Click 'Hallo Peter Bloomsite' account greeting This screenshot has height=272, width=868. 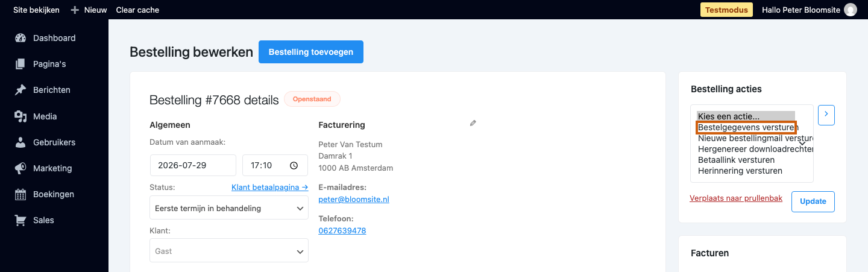pos(801,10)
